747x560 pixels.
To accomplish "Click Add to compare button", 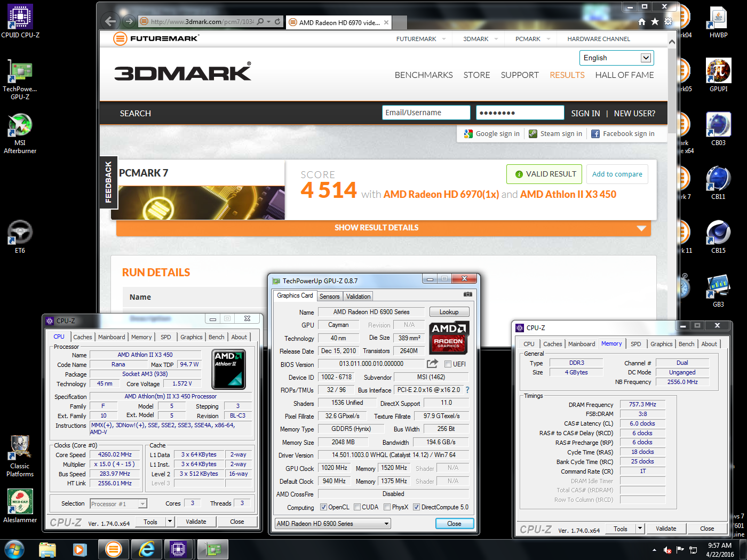I will click(x=617, y=174).
